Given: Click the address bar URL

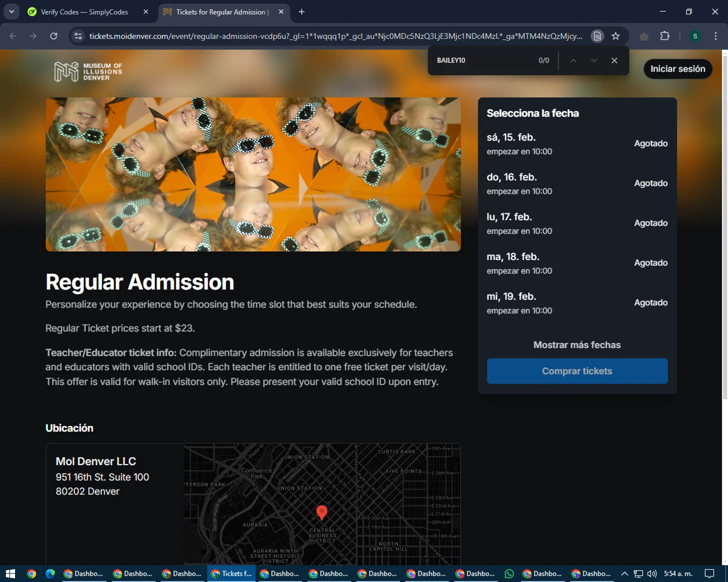Looking at the screenshot, I should (336, 36).
